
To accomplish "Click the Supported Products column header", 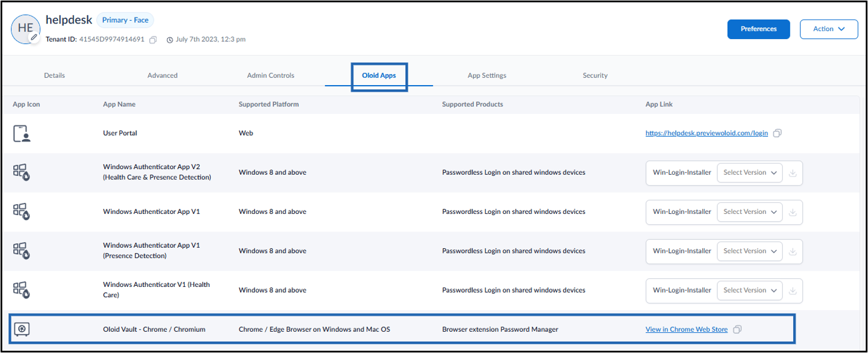I will pyautogui.click(x=473, y=105).
